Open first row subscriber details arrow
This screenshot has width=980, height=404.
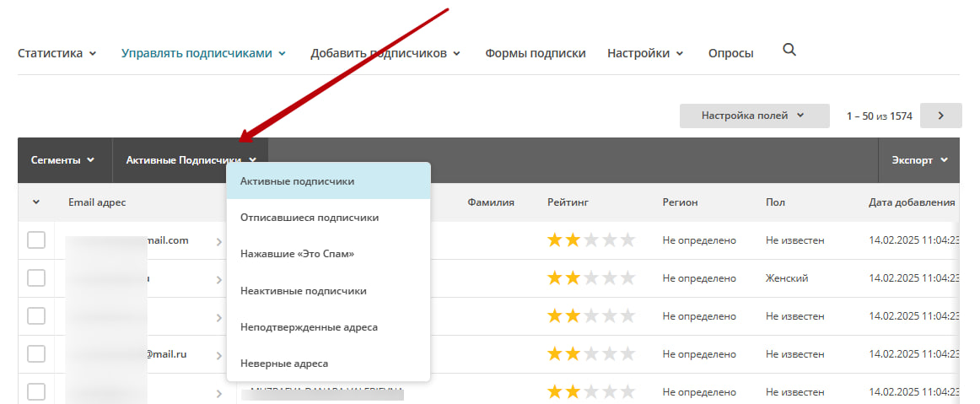coord(219,242)
